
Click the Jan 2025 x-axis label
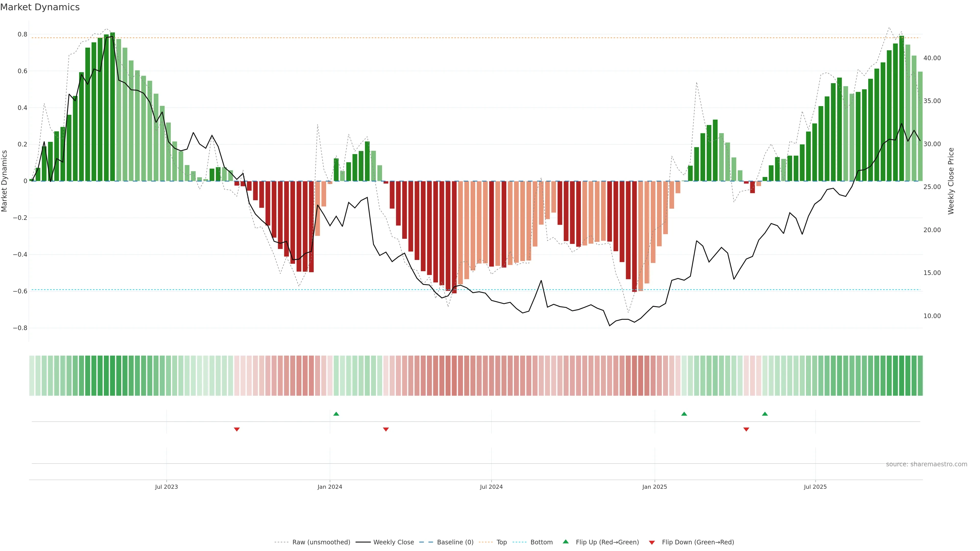654,487
